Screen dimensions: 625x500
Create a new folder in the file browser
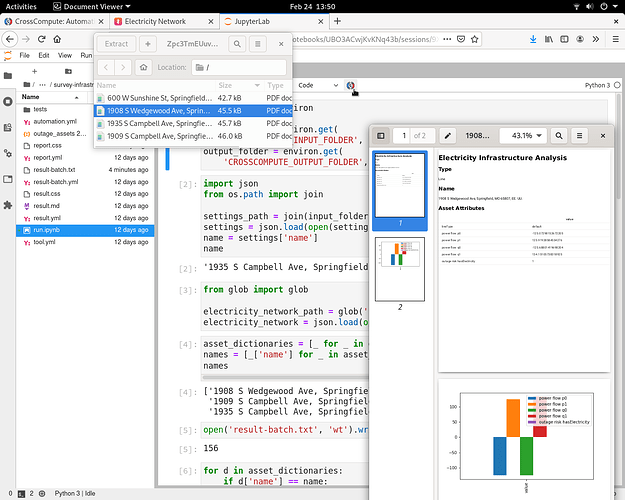(68, 71)
